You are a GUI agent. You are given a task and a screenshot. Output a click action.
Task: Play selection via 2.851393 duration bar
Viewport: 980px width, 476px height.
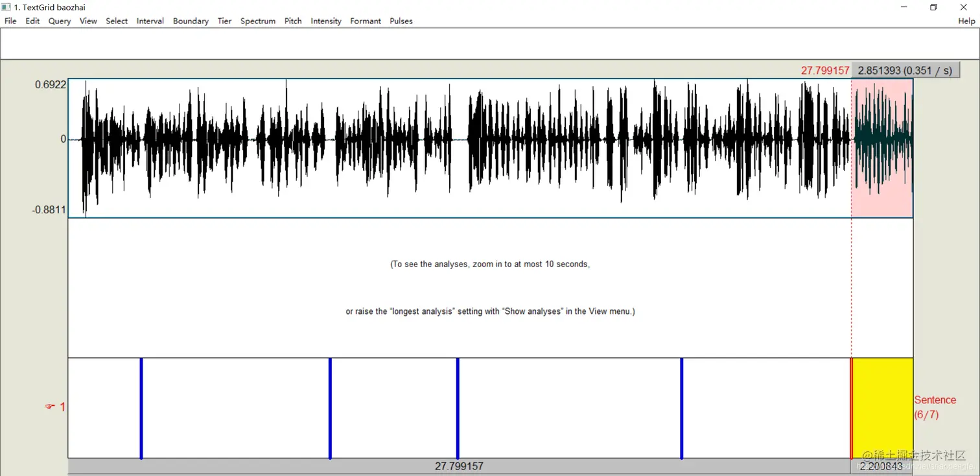[x=905, y=70]
